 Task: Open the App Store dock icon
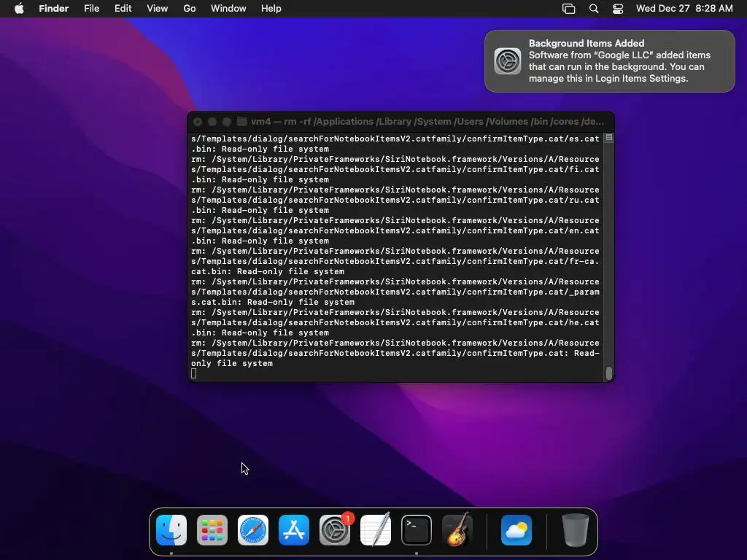[294, 530]
